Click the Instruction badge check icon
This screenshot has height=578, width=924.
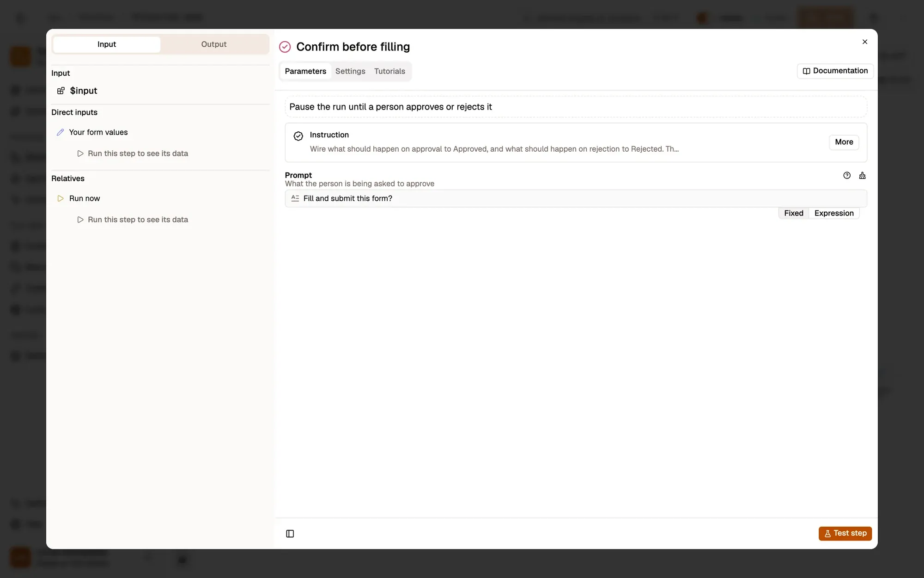298,136
